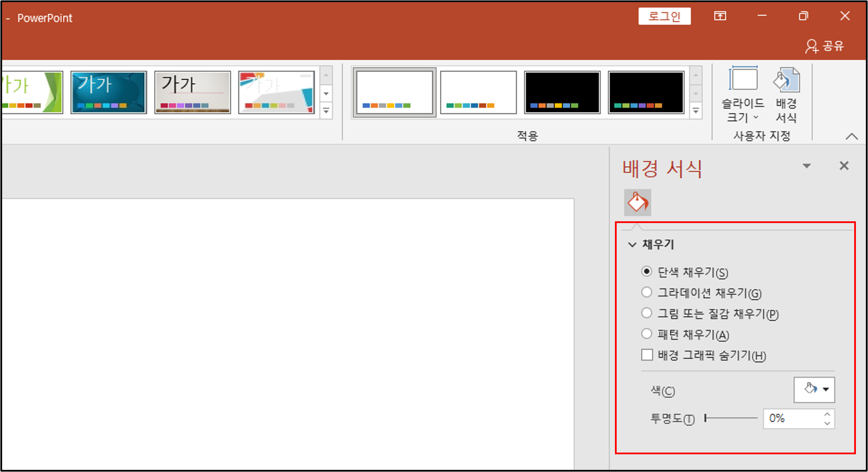The height and width of the screenshot is (472, 868).
Task: Select the Gradient fill (그라데이션 채우기) option
Action: pyautogui.click(x=646, y=292)
